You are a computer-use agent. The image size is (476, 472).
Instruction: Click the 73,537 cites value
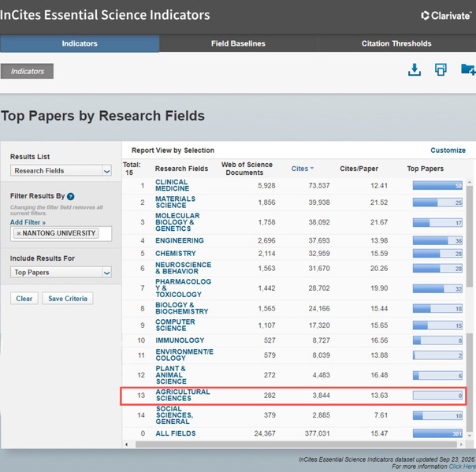[x=319, y=185]
